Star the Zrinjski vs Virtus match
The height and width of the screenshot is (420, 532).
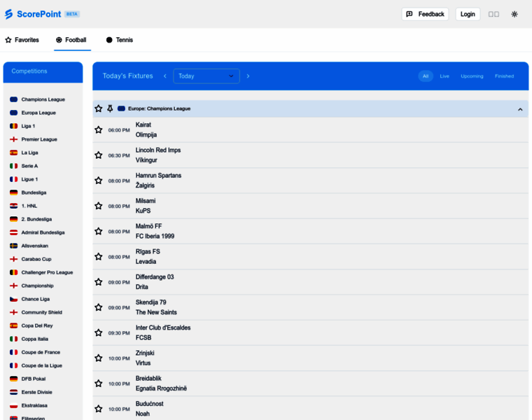click(99, 358)
